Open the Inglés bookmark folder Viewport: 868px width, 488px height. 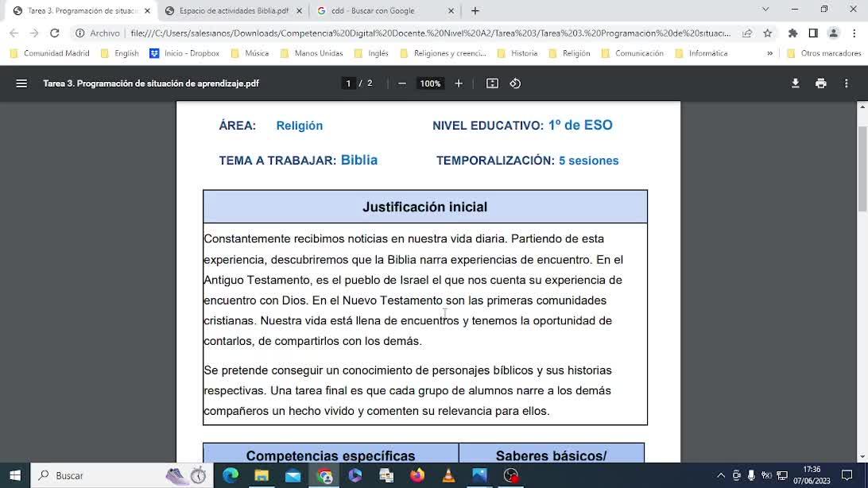(371, 53)
